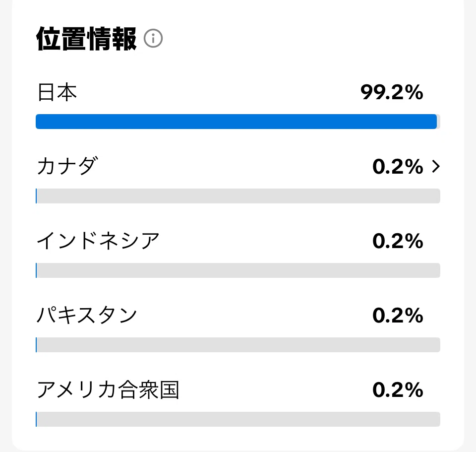Click the 0.2% value for パキスタン
476x452 pixels.
point(398,315)
